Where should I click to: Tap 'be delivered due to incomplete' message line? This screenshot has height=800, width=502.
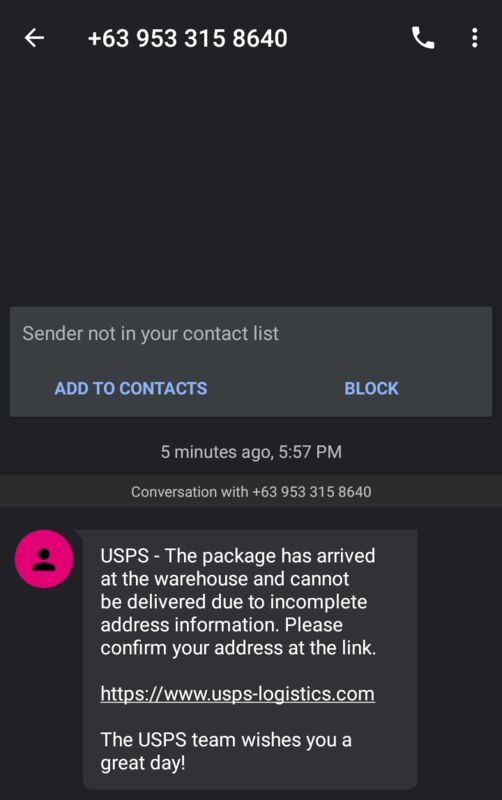[x=234, y=602]
